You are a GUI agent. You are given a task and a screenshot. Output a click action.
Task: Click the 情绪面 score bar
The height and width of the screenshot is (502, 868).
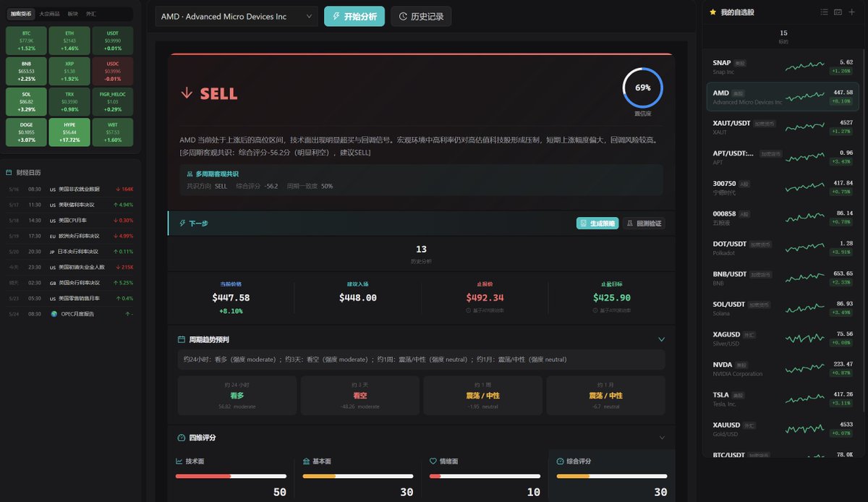point(485,476)
